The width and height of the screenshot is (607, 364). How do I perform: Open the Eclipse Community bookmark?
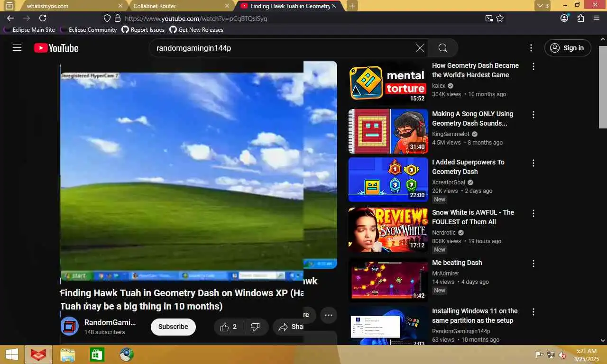point(88,29)
